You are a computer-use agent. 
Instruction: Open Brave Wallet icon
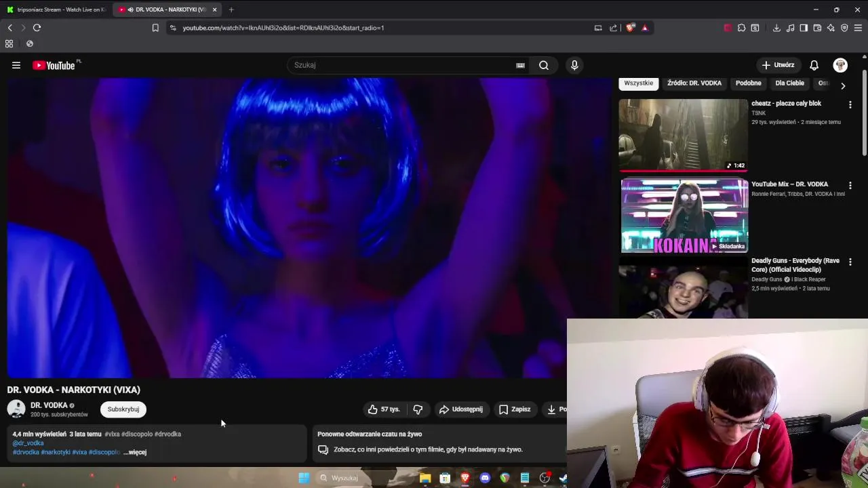(x=817, y=28)
